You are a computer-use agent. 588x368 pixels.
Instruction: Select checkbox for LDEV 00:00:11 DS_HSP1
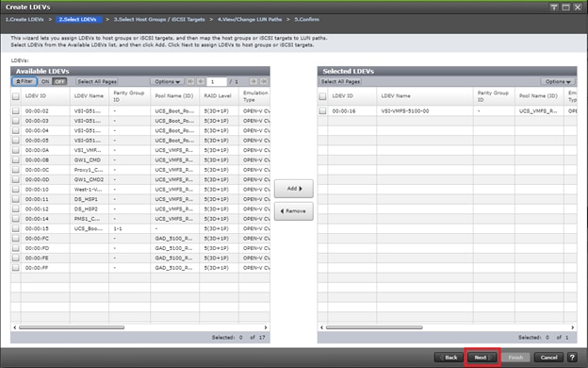pyautogui.click(x=16, y=199)
